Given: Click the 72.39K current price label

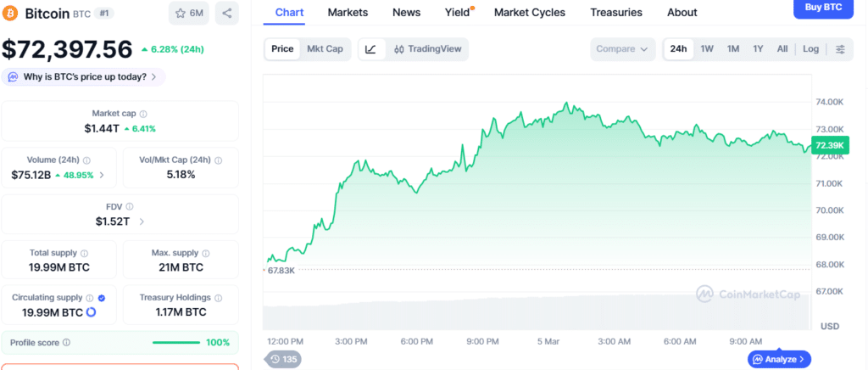Looking at the screenshot, I should (829, 145).
